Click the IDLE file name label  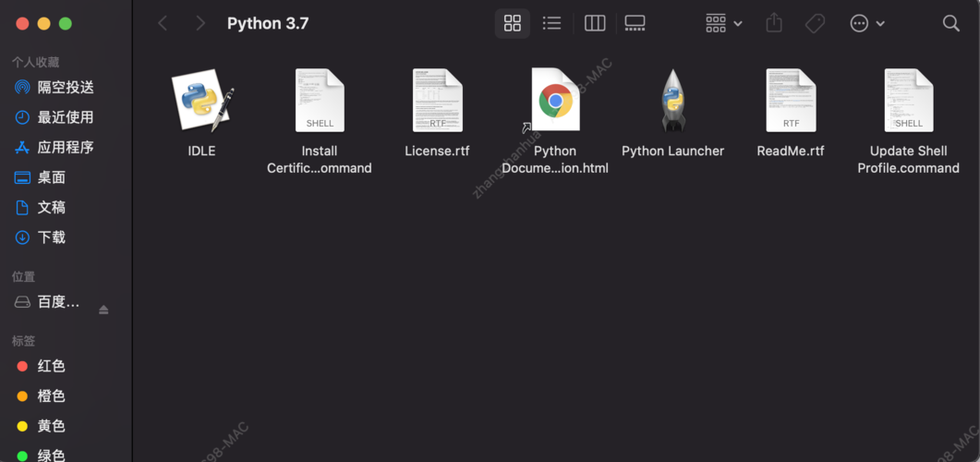202,152
